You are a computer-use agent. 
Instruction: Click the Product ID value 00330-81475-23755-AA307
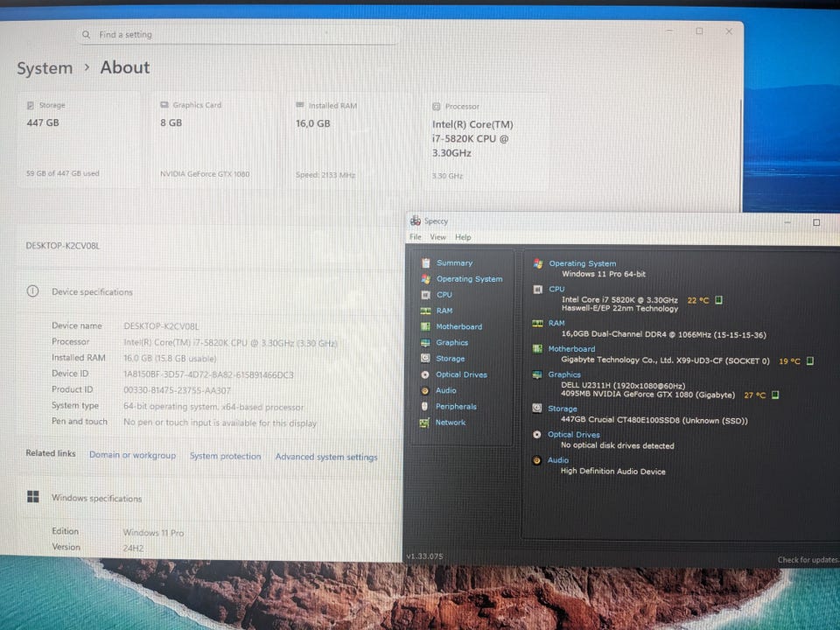[x=178, y=390]
